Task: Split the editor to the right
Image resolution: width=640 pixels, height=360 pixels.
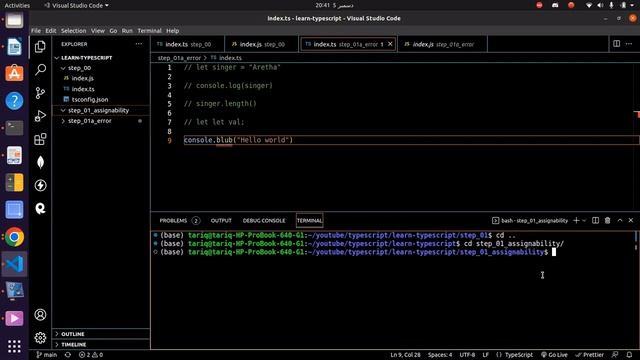Action: click(616, 44)
